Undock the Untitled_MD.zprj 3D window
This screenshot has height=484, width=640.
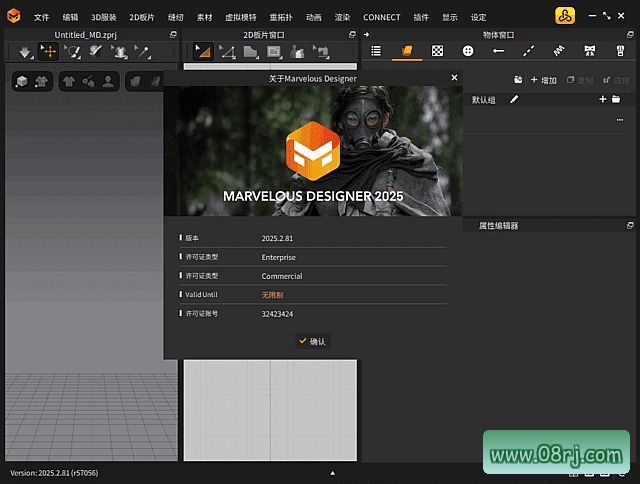click(x=173, y=35)
